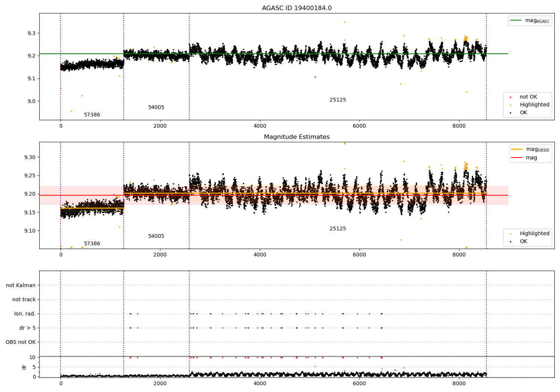Click the 'OK' legend entry in Magnitude Estimates plot
The image size is (560, 392).
coord(523,242)
